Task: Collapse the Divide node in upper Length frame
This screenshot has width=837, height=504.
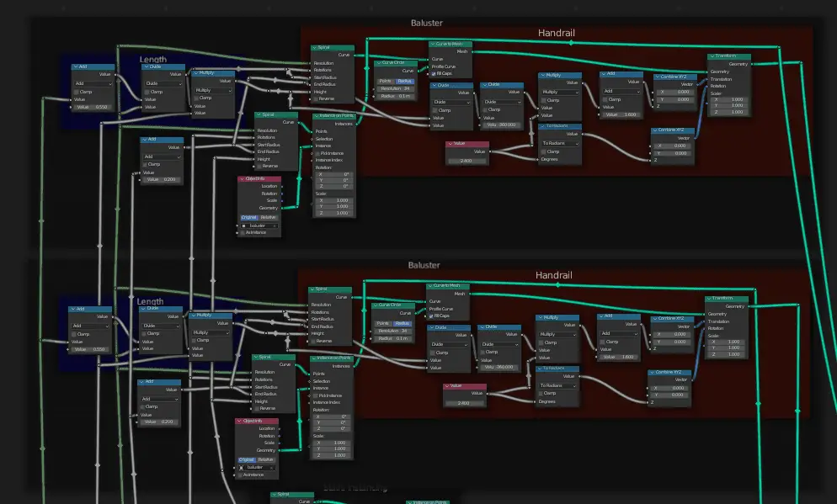Action: 146,66
